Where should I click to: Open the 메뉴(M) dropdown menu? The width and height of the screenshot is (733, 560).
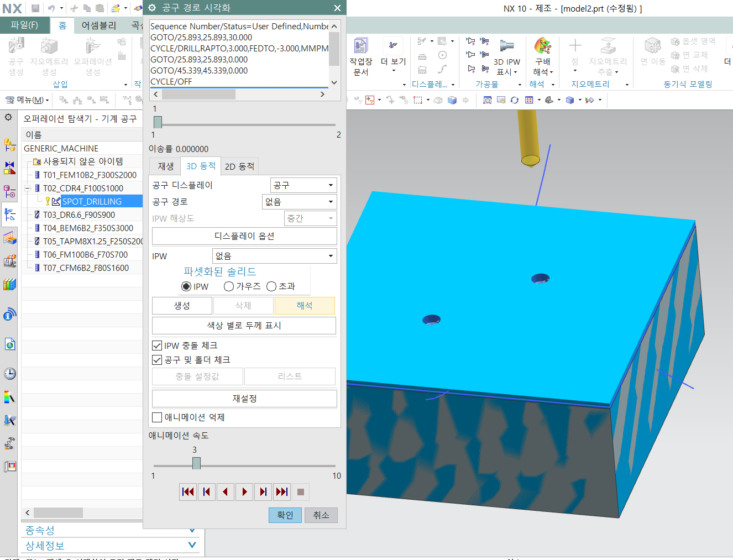tap(28, 100)
